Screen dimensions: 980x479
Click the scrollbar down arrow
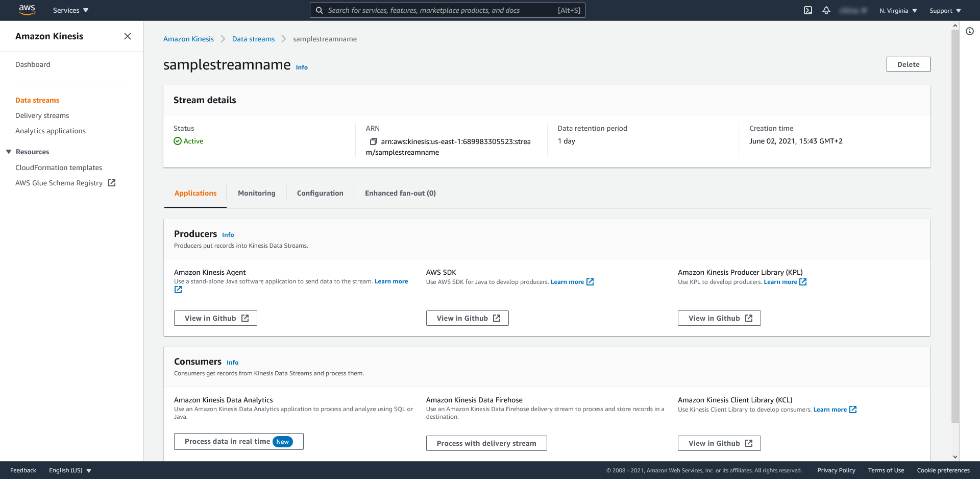(955, 457)
